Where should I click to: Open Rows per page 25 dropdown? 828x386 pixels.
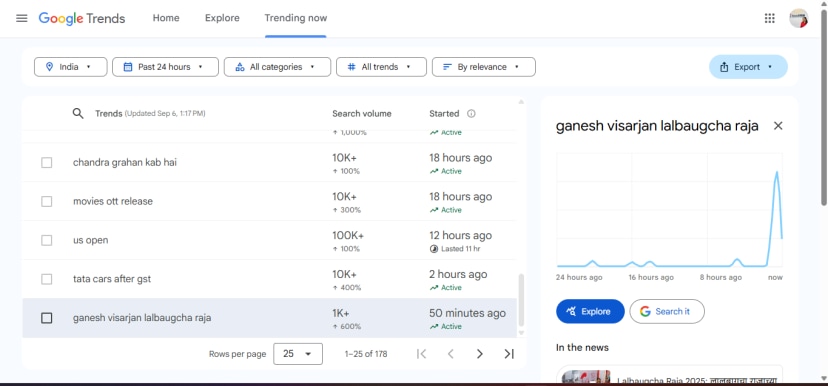tap(298, 354)
